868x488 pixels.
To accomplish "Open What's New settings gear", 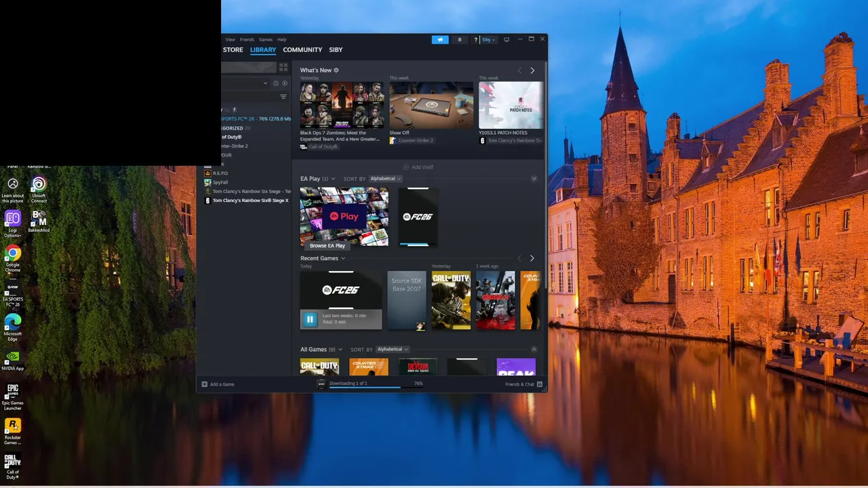I will [336, 70].
